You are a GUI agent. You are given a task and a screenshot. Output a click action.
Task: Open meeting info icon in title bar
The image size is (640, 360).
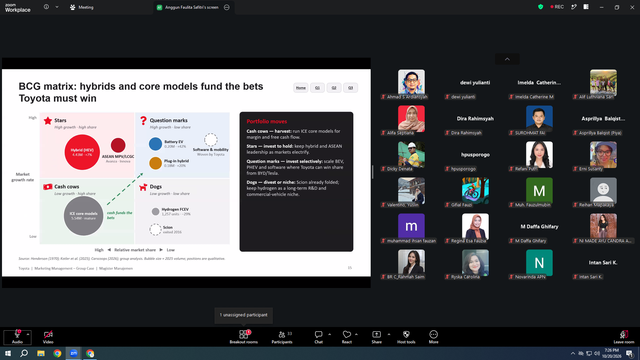46,7
